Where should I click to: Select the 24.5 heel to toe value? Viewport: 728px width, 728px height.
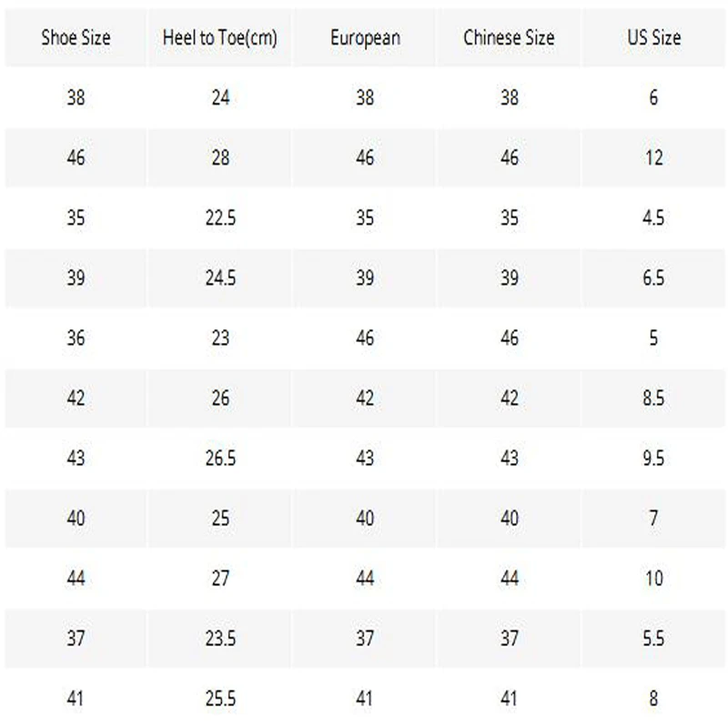[x=220, y=278]
